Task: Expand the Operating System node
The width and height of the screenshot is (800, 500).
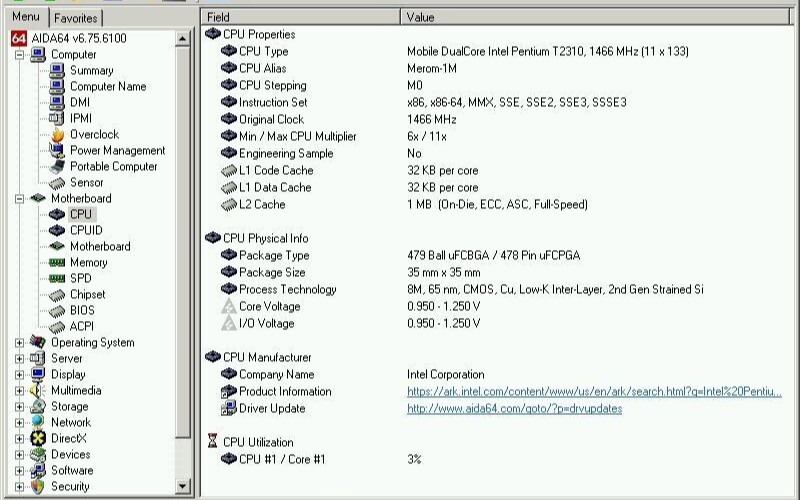Action: 19,343
